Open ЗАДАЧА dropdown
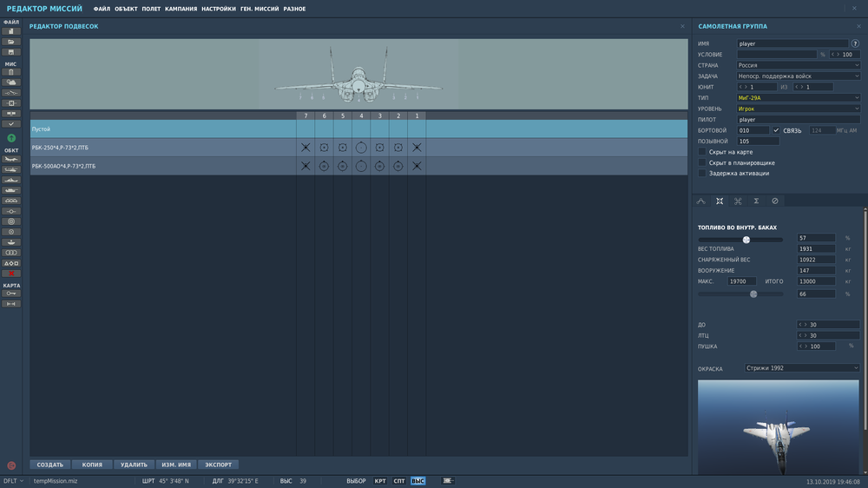The image size is (868, 488). point(799,76)
